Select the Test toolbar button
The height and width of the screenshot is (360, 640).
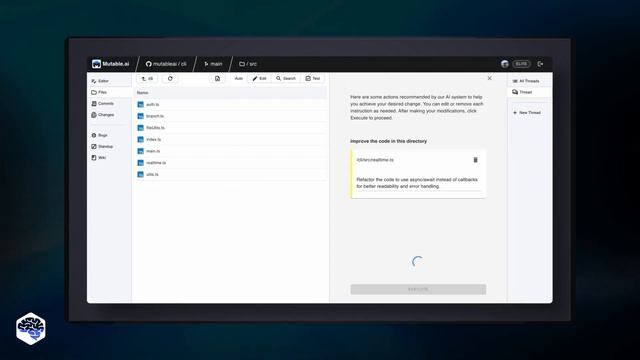point(313,78)
